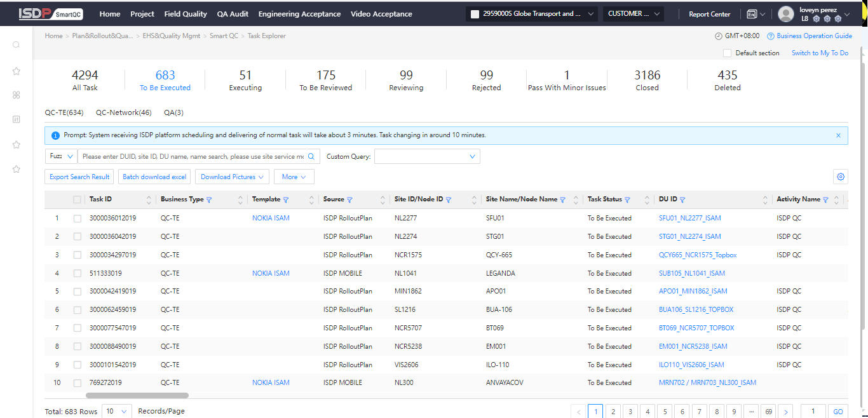Expand the Download Pictures dropdown

click(x=232, y=177)
